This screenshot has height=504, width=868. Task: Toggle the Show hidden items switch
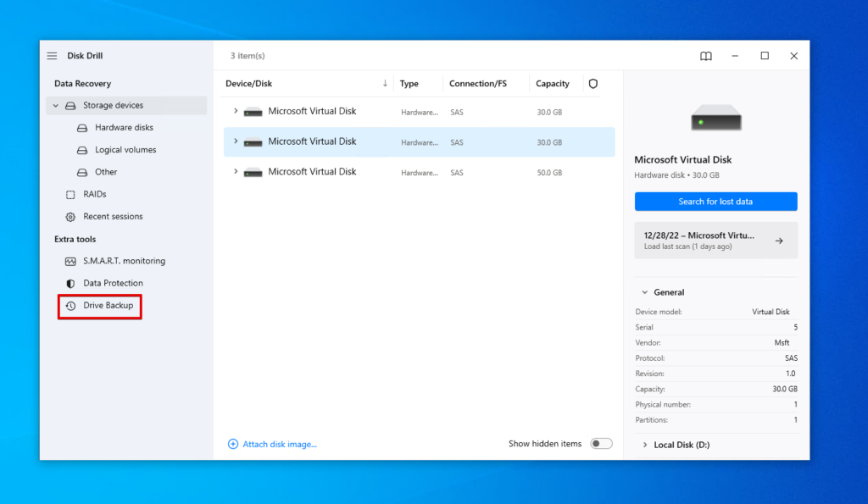pos(601,444)
